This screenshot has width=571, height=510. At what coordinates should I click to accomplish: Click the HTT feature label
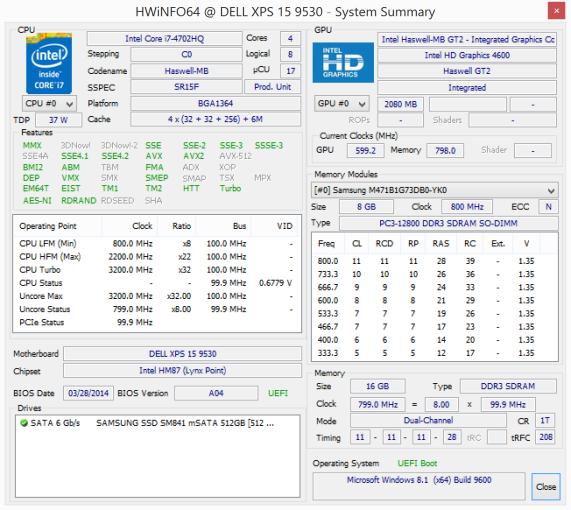191,188
